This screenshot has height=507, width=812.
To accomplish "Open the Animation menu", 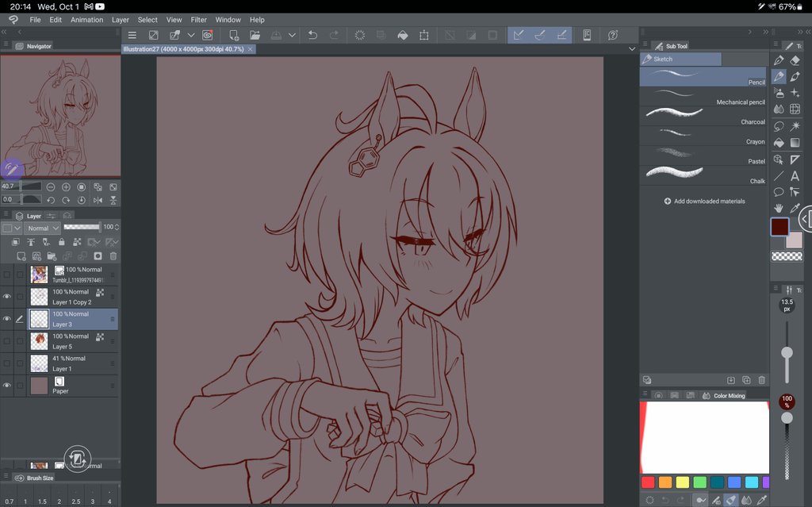I will (x=86, y=19).
